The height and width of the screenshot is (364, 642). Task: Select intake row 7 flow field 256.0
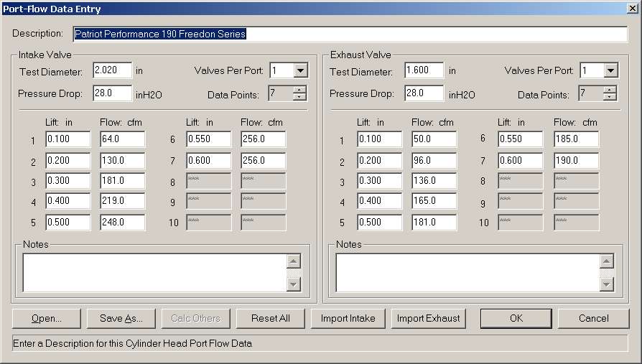pyautogui.click(x=264, y=161)
